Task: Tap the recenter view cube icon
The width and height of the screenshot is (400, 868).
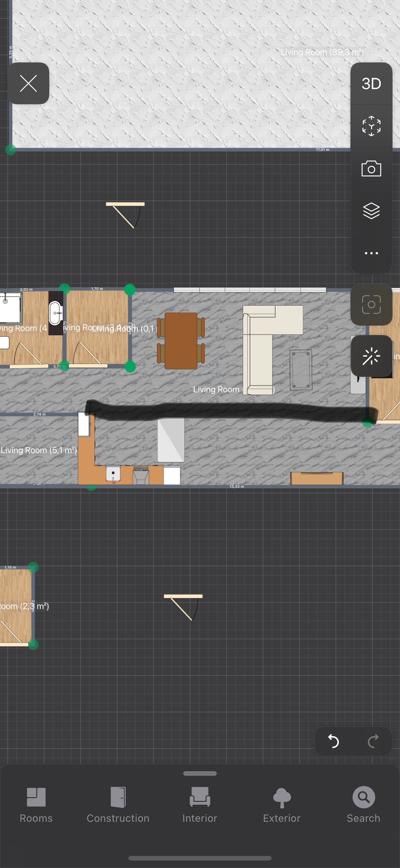Action: click(371, 126)
